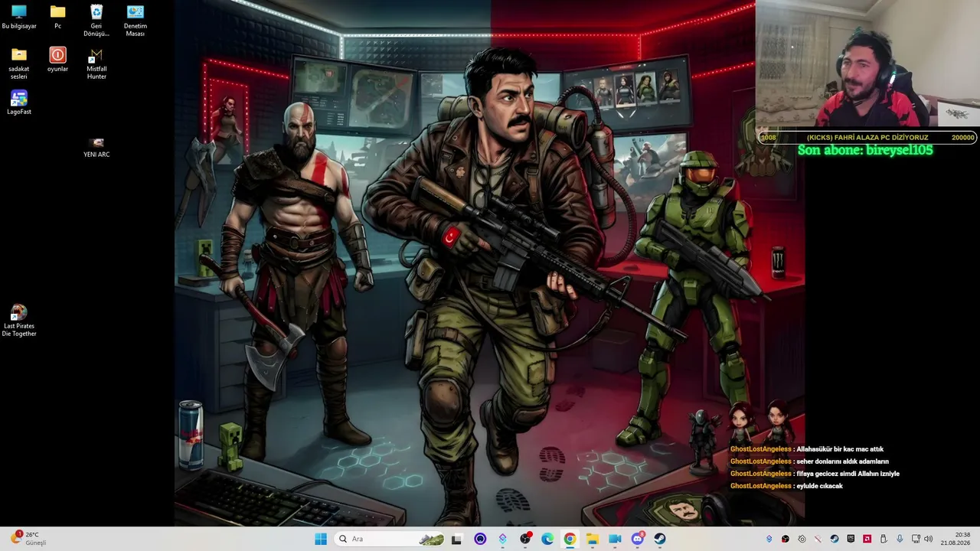Viewport: 980px width, 551px height.
Task: Select the sadakat sesleri folder
Action: coord(19,64)
